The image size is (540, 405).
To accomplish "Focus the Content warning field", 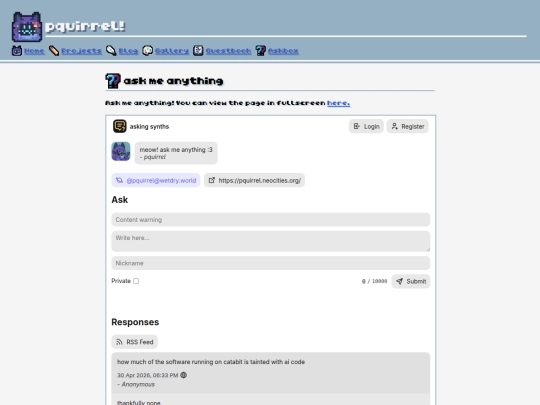I will pos(271,220).
